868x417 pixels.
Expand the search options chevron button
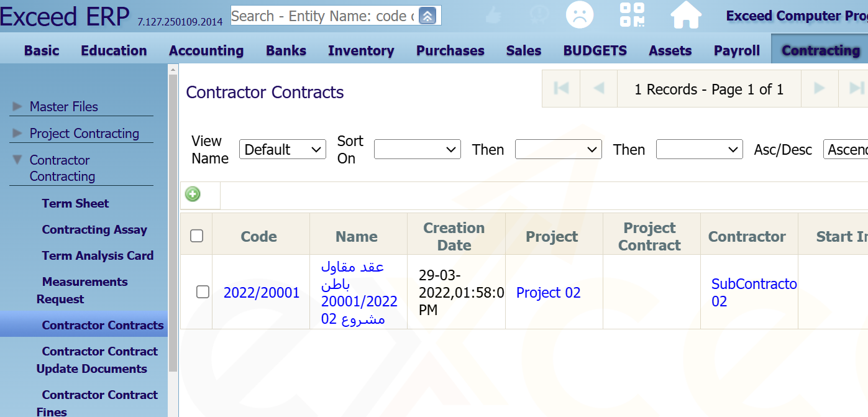click(427, 16)
